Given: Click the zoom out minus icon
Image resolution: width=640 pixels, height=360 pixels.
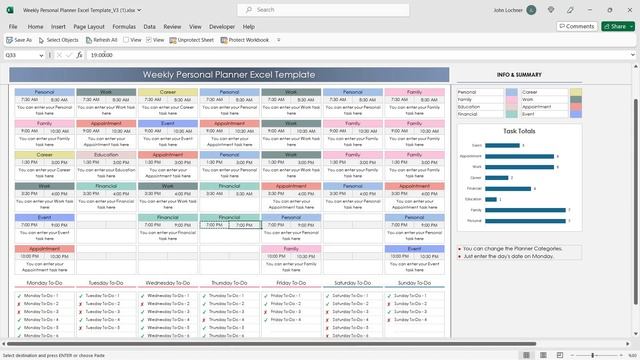Looking at the screenshot, I should coord(573,356).
